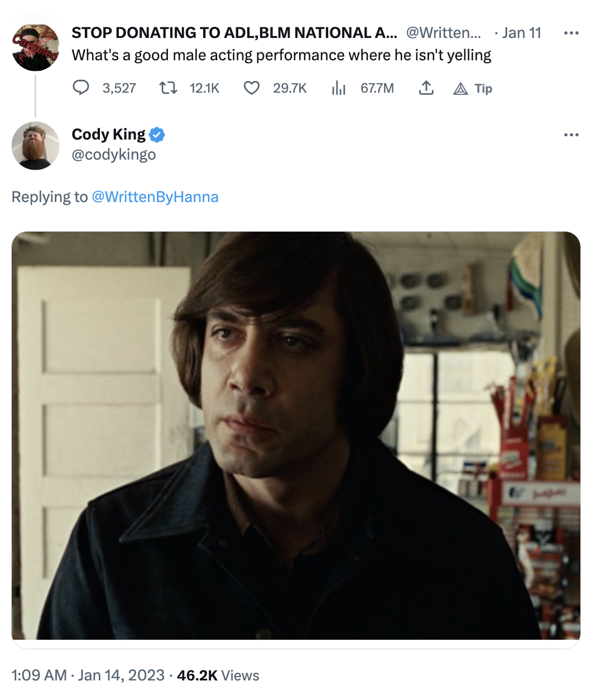Click the original poster's display name
Image resolution: width=596 pixels, height=700 pixels.
[x=234, y=33]
